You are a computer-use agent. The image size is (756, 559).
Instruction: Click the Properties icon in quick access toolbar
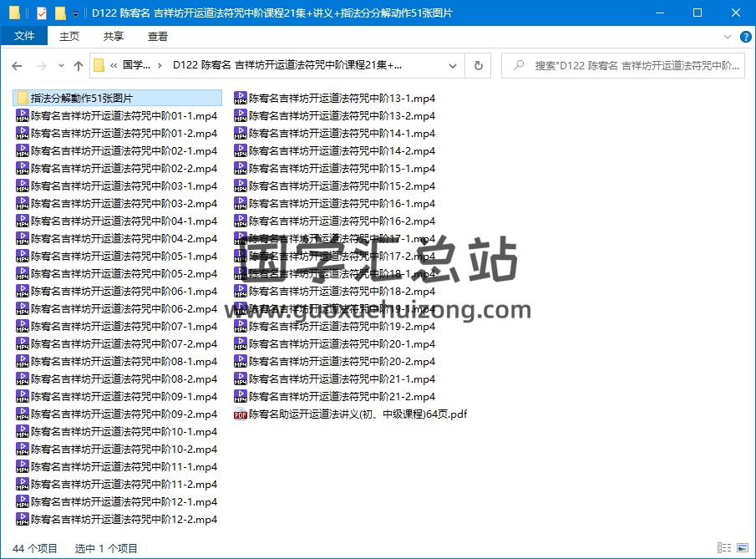pos(41,13)
